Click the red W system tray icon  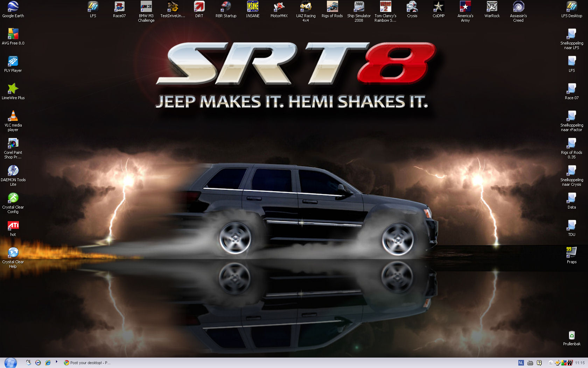[x=570, y=363]
